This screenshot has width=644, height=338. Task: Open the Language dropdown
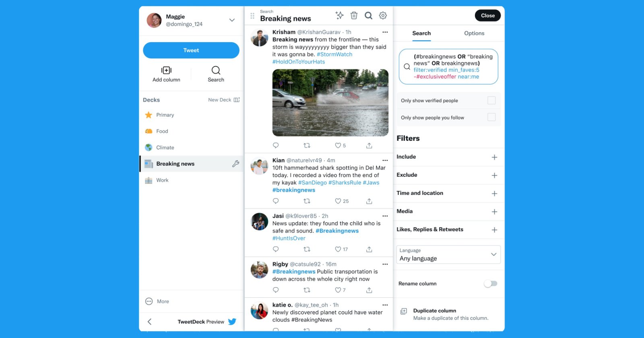point(448,255)
